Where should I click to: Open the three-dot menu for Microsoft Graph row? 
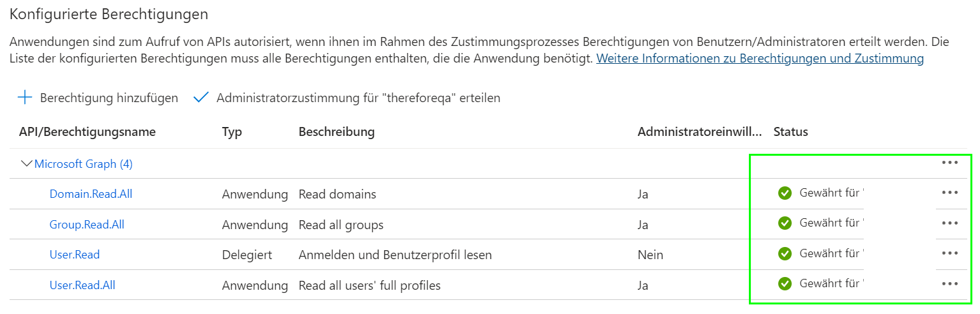pyautogui.click(x=950, y=163)
